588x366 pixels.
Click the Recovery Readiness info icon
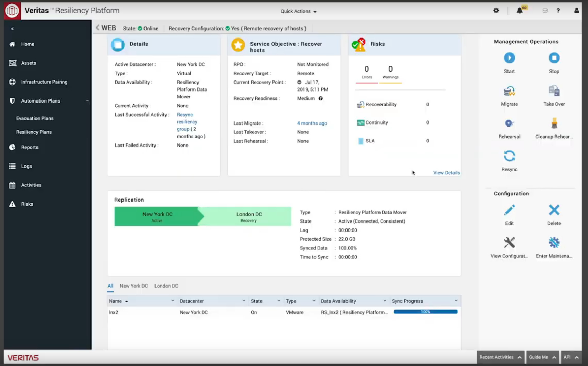pyautogui.click(x=320, y=98)
